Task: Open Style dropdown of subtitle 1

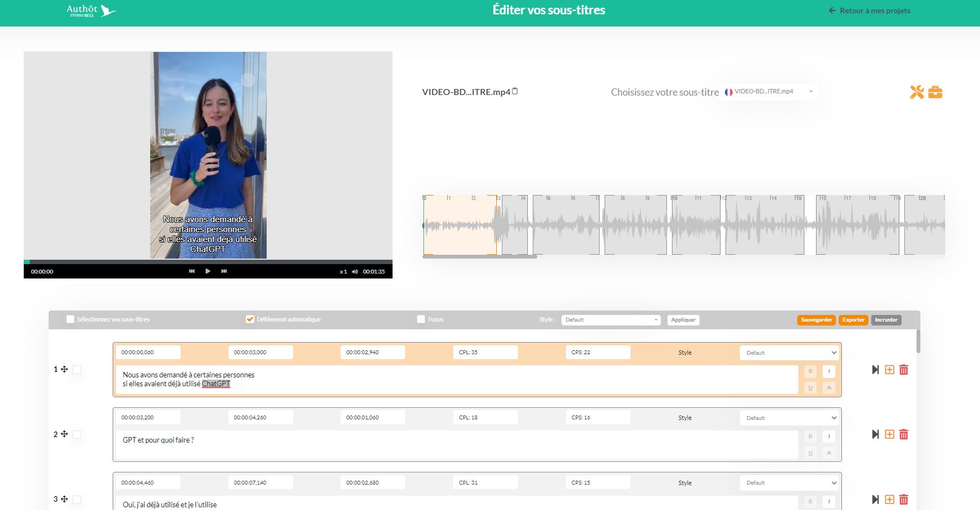Action: pos(790,353)
